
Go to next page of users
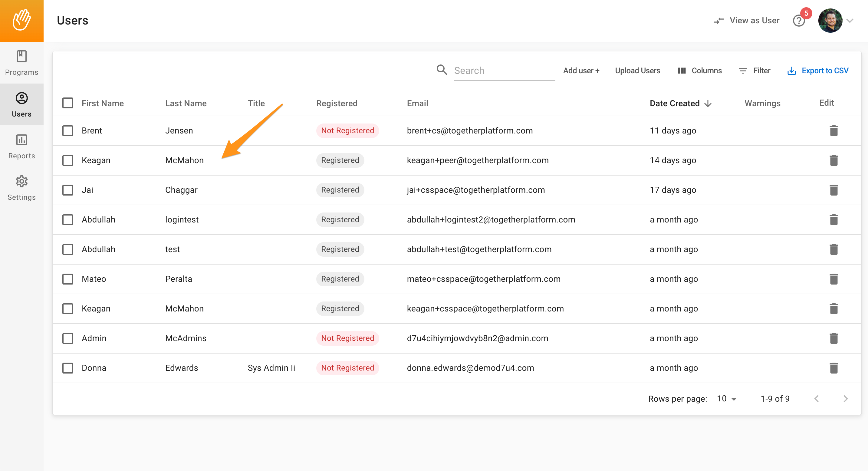pos(845,399)
